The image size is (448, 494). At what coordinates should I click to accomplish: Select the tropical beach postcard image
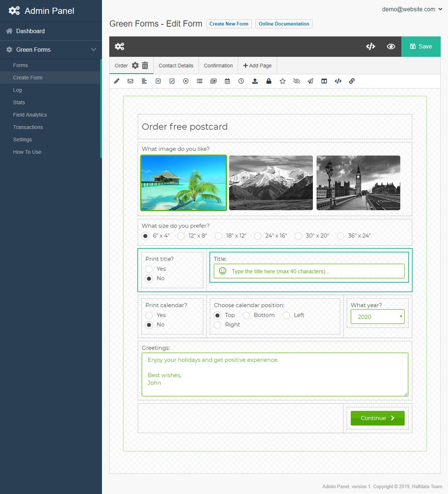tap(184, 183)
